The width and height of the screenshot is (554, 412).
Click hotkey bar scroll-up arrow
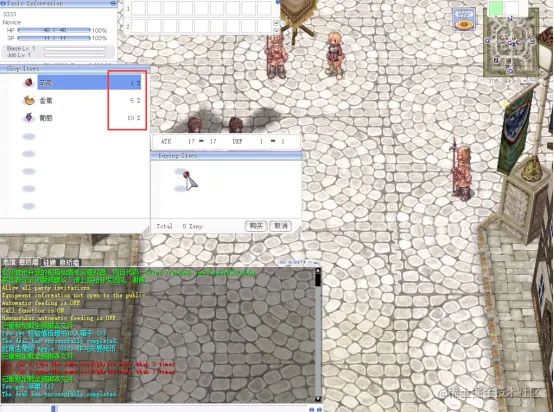click(276, 23)
